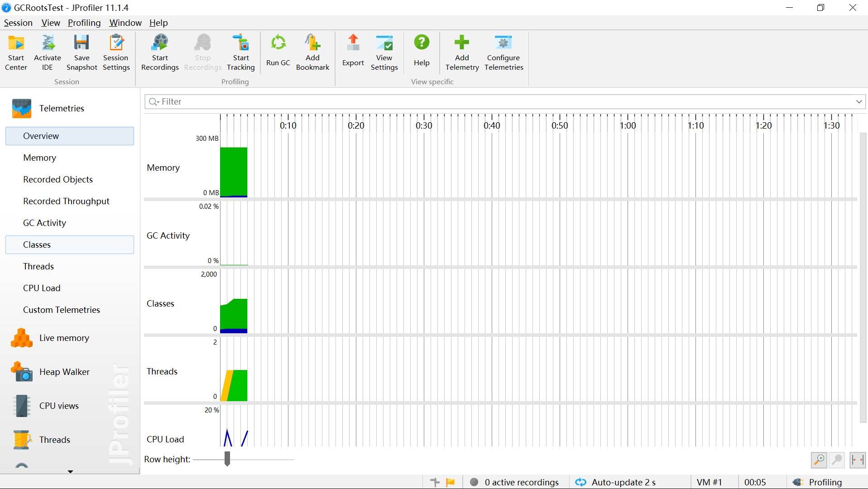Open the Heap Walker section
This screenshot has width=868, height=489.
click(64, 372)
